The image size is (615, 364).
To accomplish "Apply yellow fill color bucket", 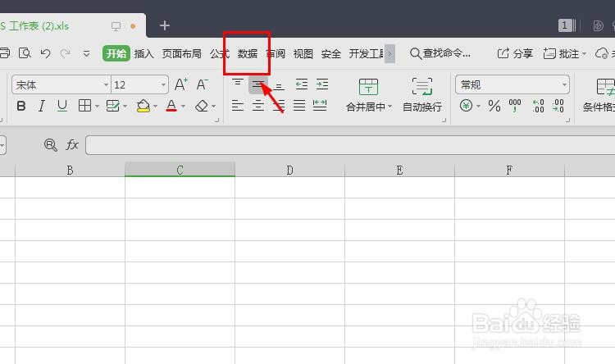I will 143,106.
